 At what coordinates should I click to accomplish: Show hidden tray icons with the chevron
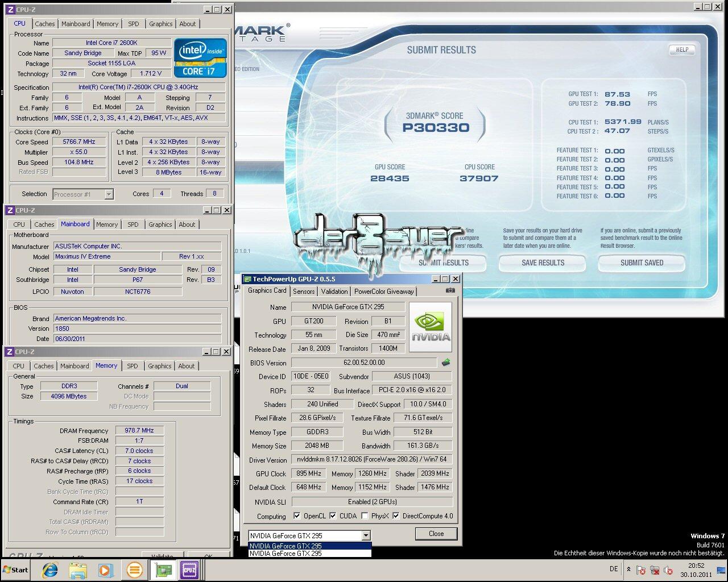(x=628, y=569)
